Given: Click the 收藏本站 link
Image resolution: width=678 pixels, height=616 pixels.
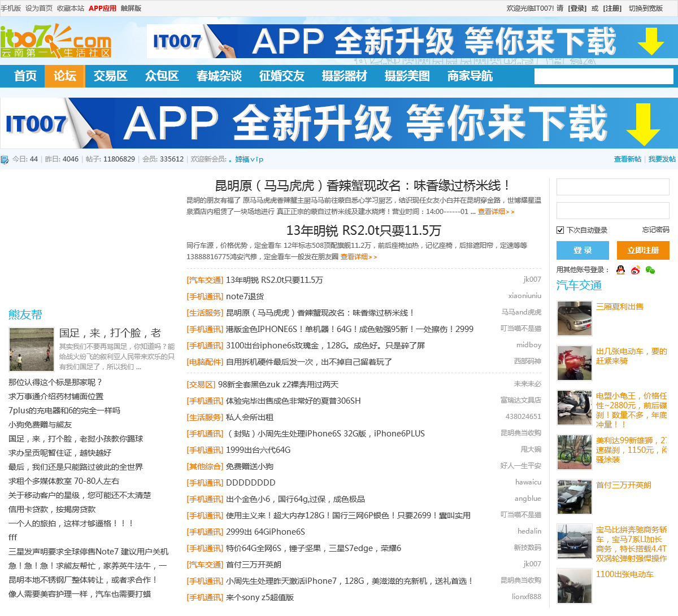Looking at the screenshot, I should coord(71,8).
